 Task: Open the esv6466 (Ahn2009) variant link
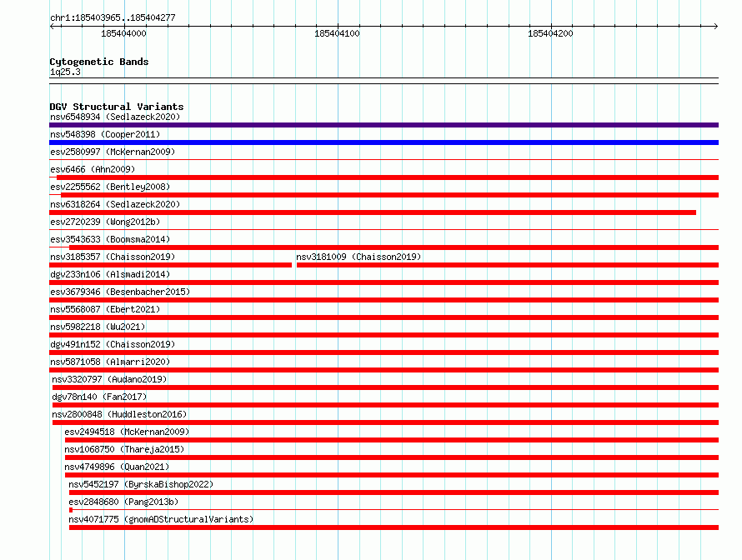(x=93, y=169)
